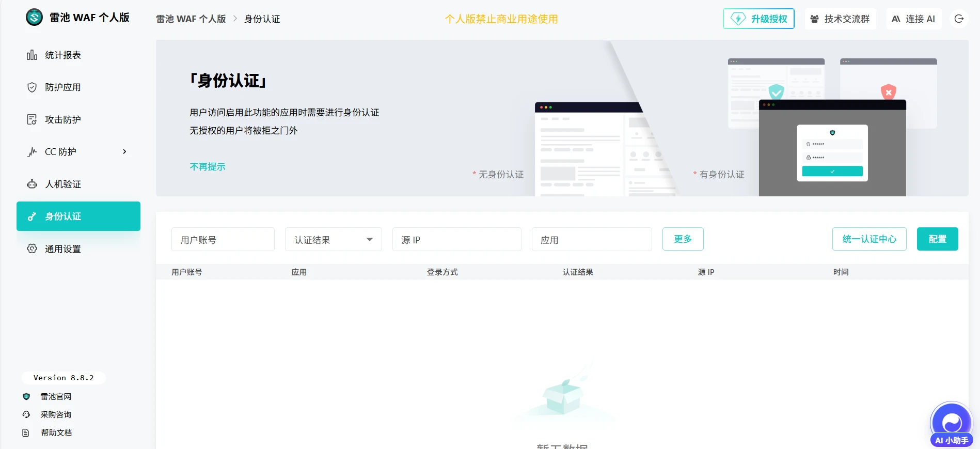
Task: Open the 认证结果 dropdown filter
Action: [334, 239]
